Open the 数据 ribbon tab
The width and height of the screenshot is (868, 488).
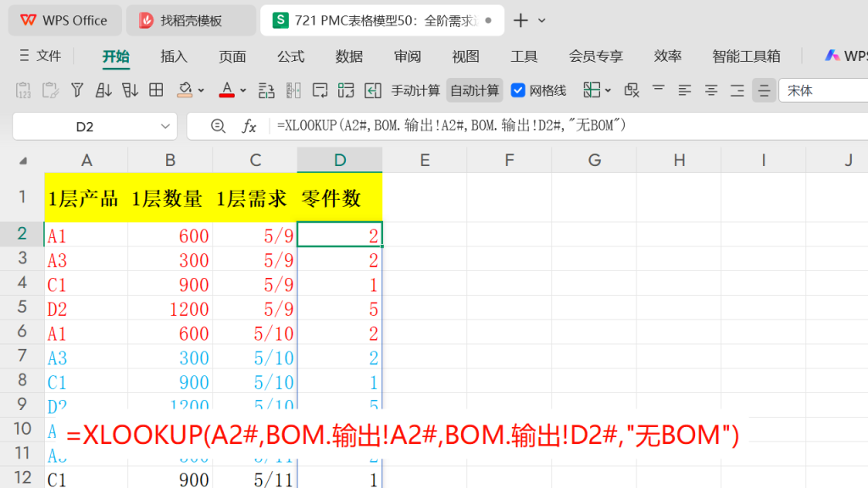click(x=348, y=57)
